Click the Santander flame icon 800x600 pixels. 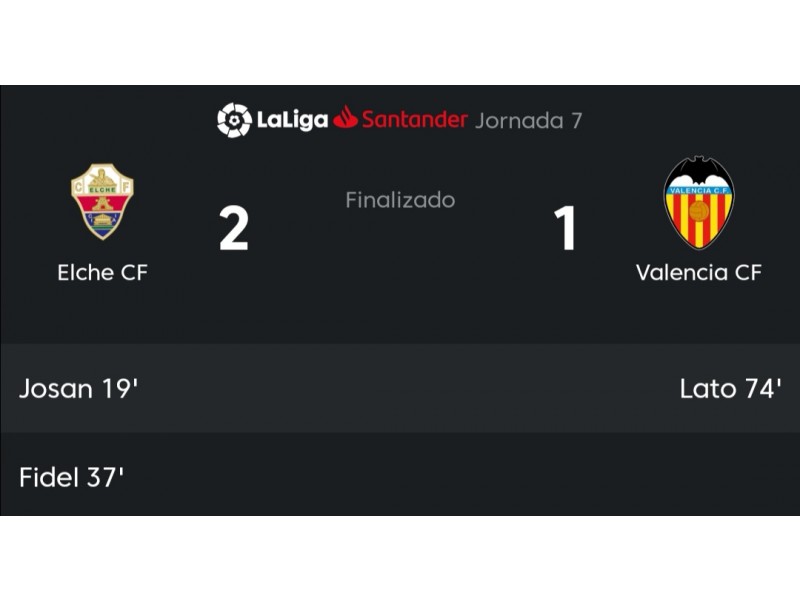(345, 117)
